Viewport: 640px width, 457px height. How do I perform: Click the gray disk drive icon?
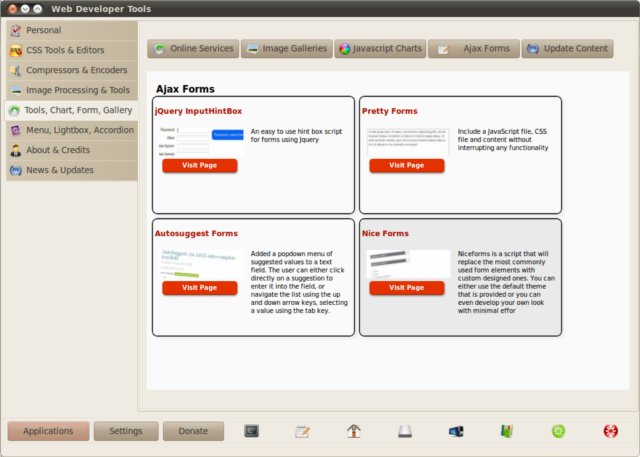[x=405, y=431]
